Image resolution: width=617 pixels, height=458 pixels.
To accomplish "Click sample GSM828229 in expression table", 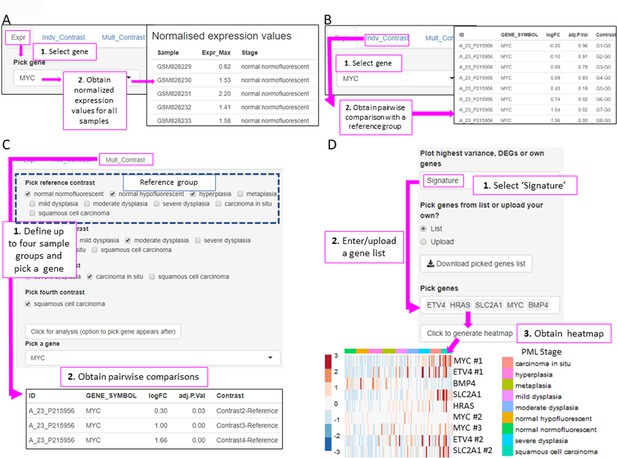I will pyautogui.click(x=174, y=66).
